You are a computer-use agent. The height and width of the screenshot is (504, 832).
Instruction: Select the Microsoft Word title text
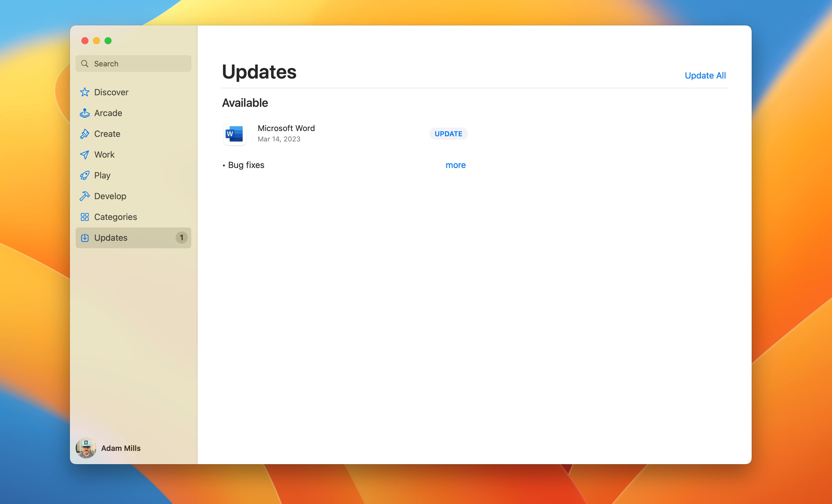[x=286, y=128]
